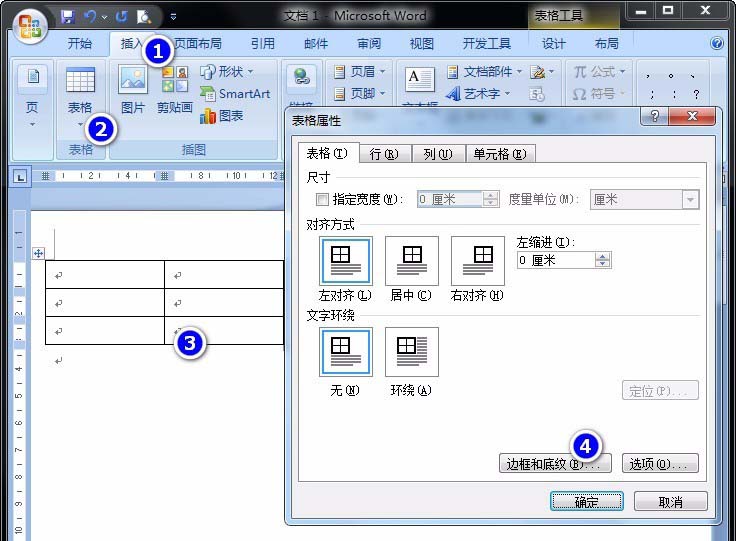Select 无 no text wrapping option
This screenshot has width=736, height=541.
click(345, 352)
